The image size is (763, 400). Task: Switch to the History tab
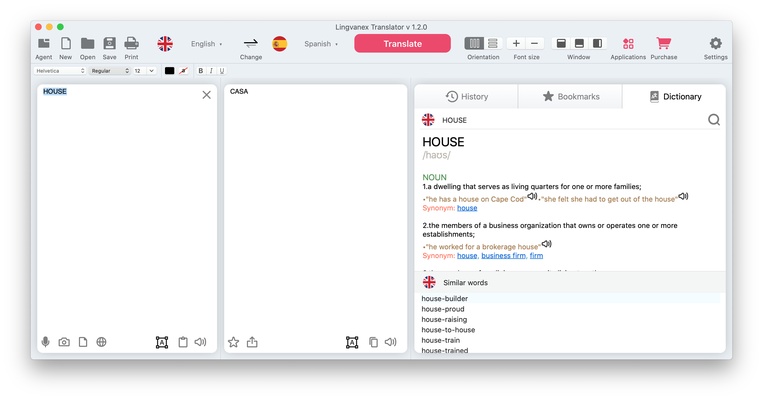tap(466, 96)
